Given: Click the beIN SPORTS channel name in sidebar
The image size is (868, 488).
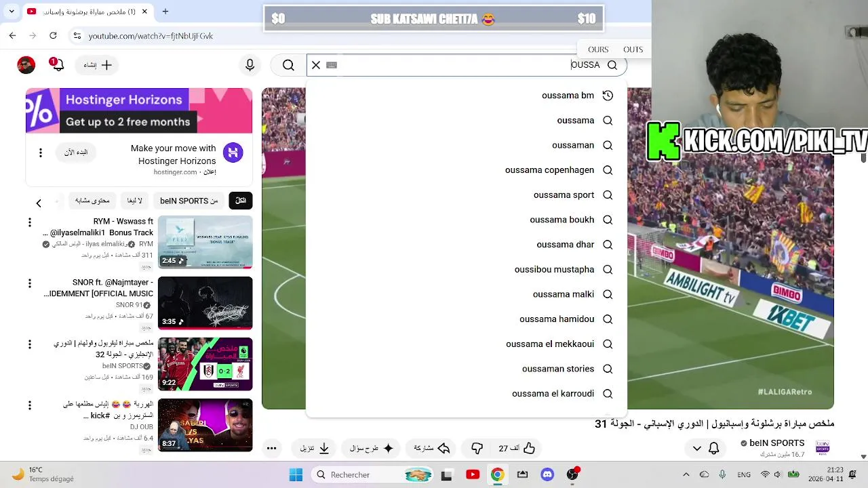Looking at the screenshot, I should (122, 366).
